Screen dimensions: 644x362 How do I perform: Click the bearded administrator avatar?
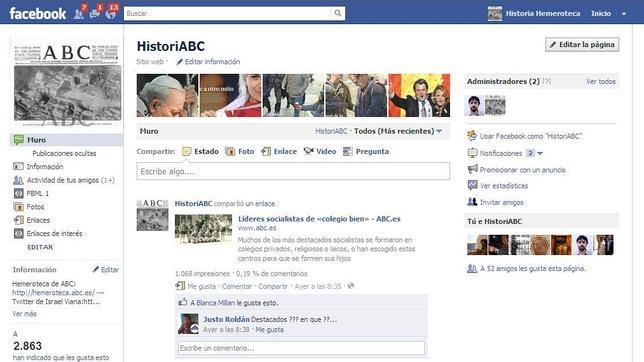click(474, 105)
